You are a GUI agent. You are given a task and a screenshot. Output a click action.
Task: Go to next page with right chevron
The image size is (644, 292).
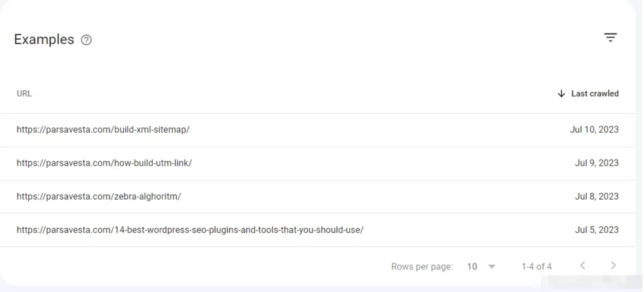tap(613, 266)
